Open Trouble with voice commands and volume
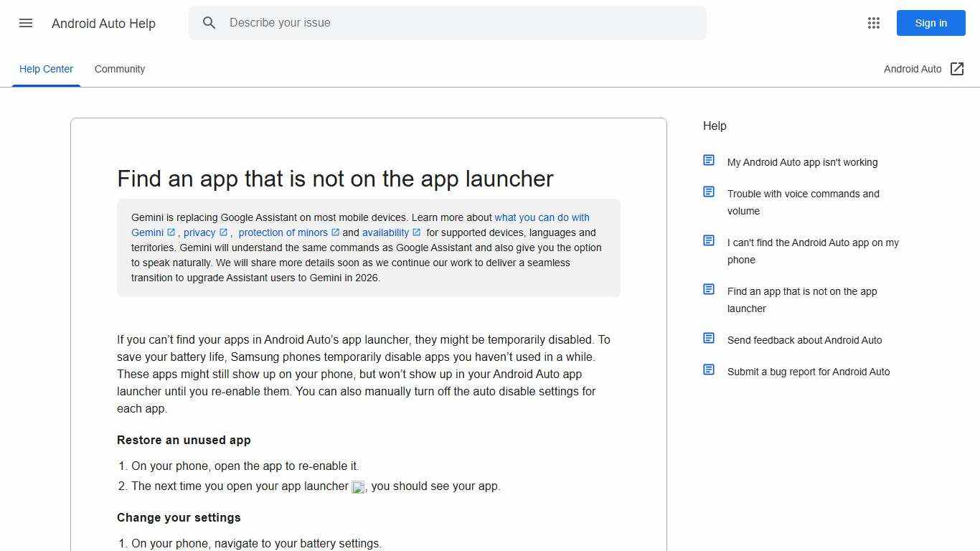Image resolution: width=980 pixels, height=551 pixels. point(804,202)
